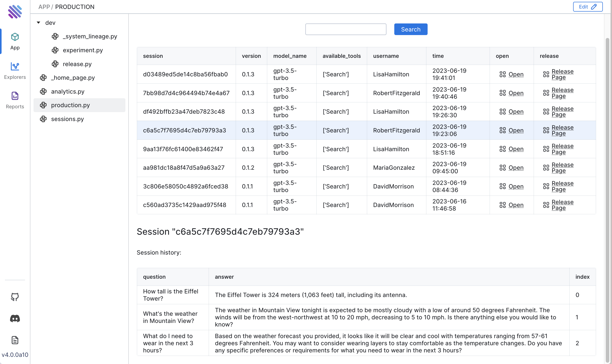
Task: Open the Discord icon link
Action: 15,318
